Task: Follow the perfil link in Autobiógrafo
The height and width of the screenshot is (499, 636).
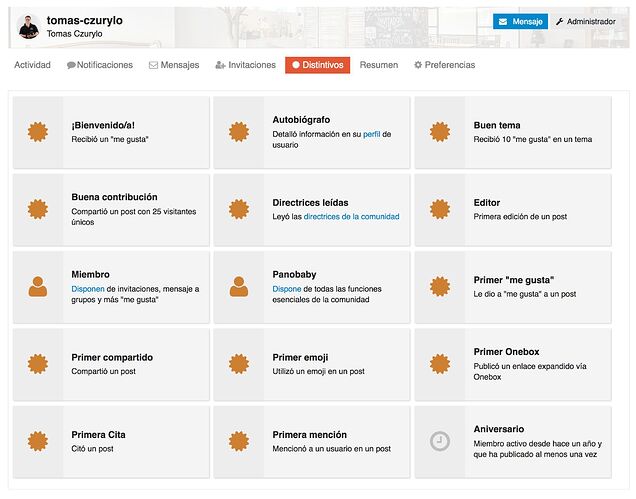Action: tap(372, 134)
